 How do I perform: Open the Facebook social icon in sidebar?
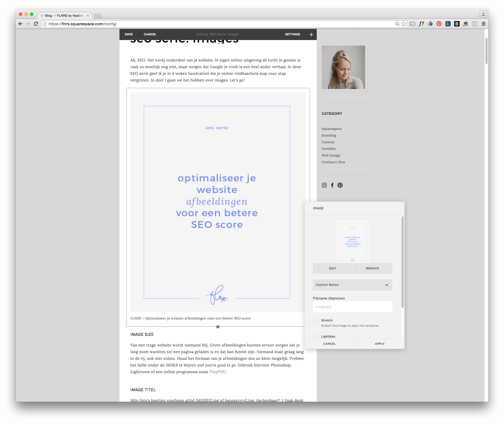pos(332,185)
